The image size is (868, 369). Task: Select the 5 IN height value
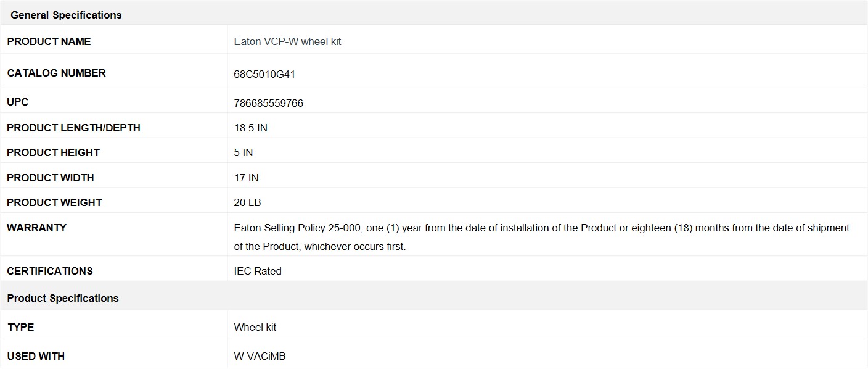(243, 153)
